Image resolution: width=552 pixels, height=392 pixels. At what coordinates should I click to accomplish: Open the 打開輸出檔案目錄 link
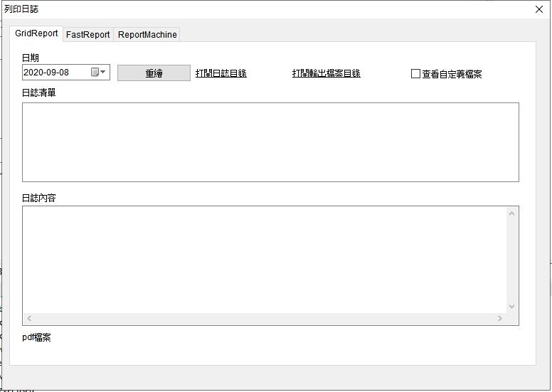pyautogui.click(x=327, y=73)
